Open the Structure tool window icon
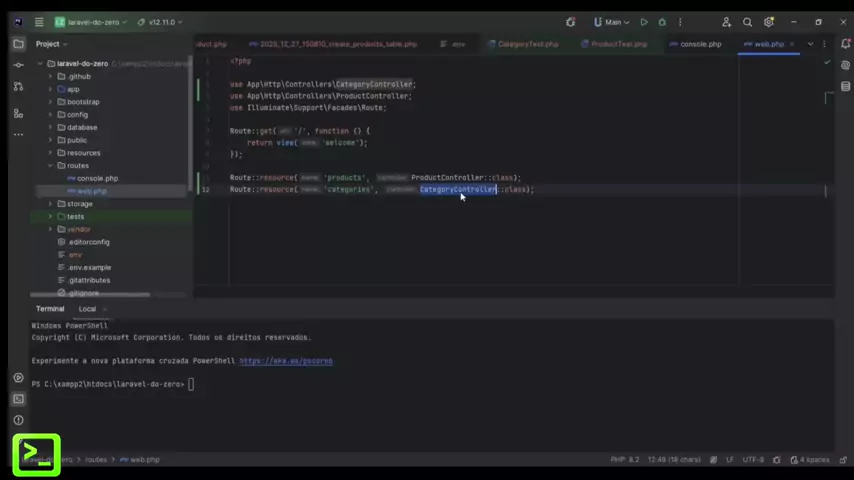 tap(18, 113)
